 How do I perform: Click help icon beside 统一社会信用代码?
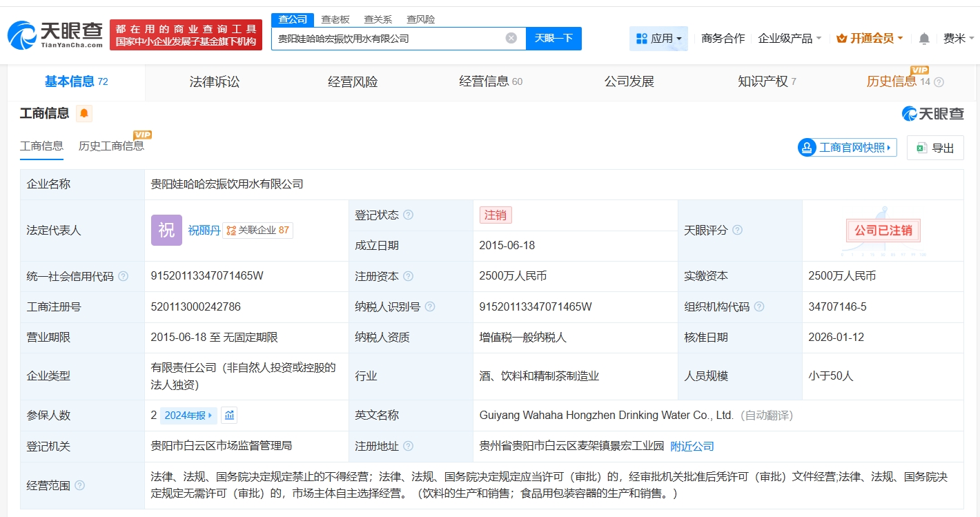[x=124, y=276]
